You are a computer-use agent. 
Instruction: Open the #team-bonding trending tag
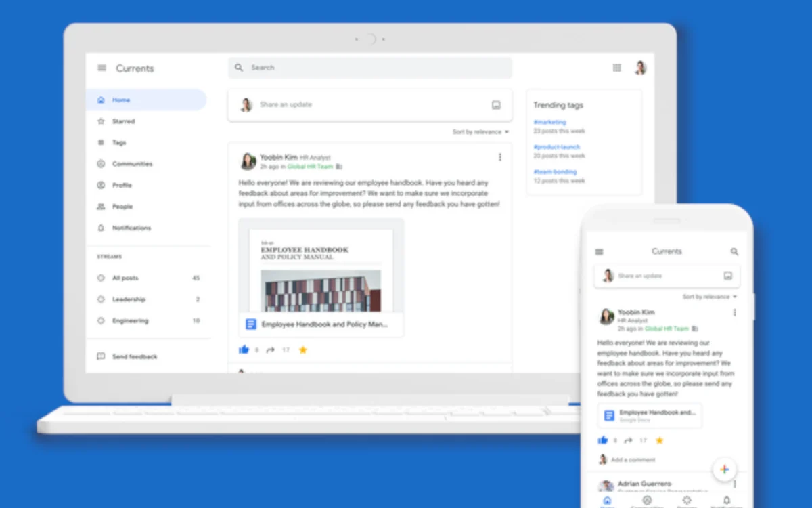(555, 172)
